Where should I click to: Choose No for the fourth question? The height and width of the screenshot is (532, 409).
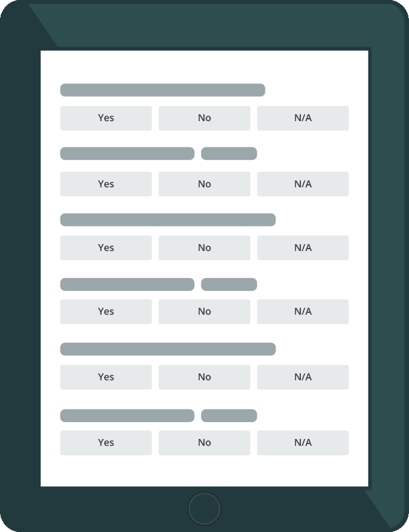click(204, 312)
